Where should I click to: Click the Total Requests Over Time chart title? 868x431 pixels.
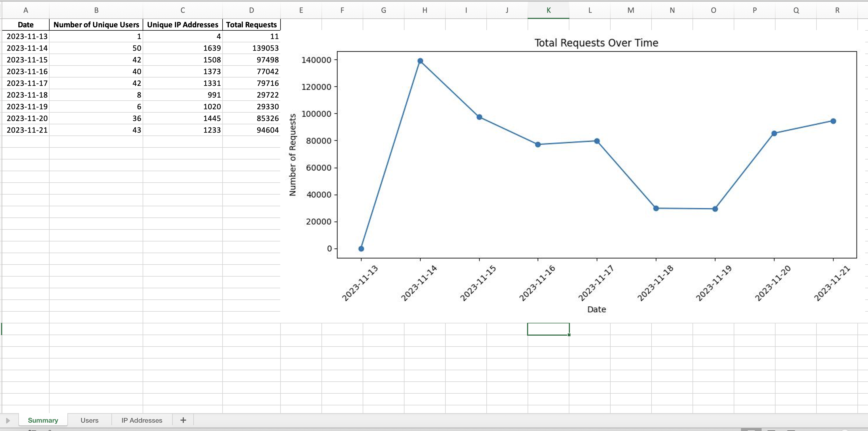pyautogui.click(x=596, y=43)
